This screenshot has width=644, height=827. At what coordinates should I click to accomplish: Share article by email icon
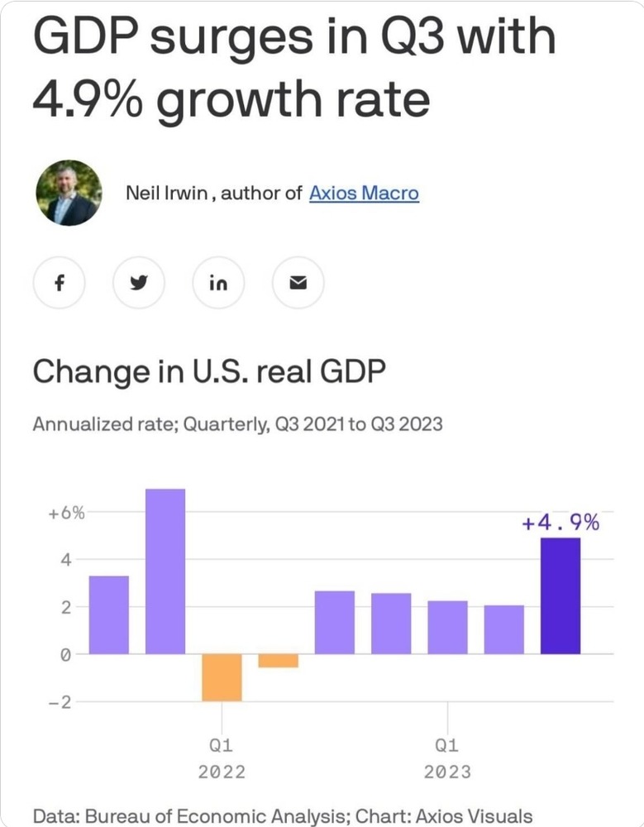tap(298, 283)
